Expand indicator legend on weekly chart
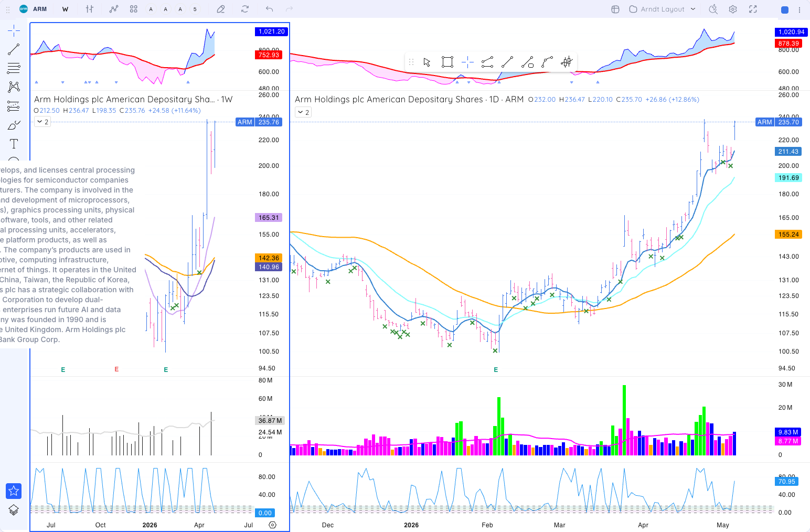Viewport: 810px width, 532px height. click(42, 122)
